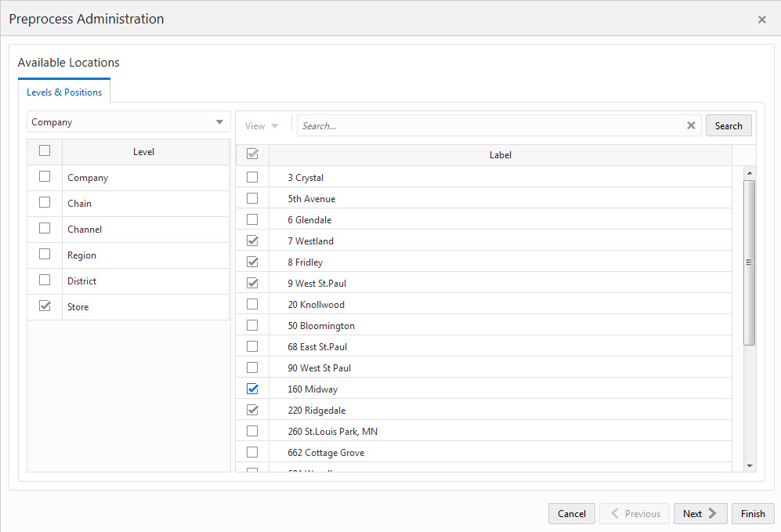
Task: Click the Finish button
Action: 753,513
